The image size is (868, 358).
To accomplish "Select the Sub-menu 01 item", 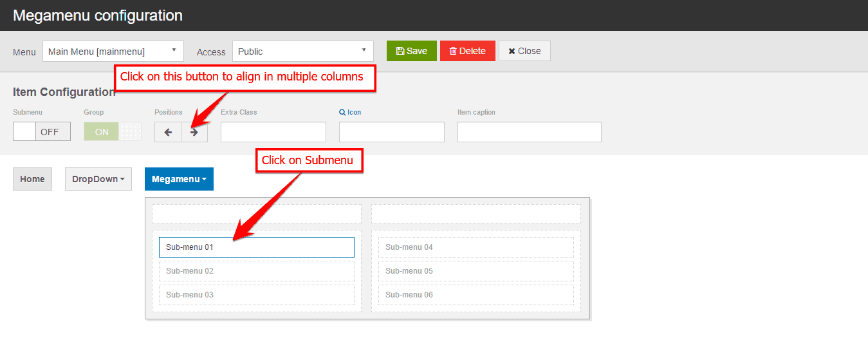I will coord(257,247).
